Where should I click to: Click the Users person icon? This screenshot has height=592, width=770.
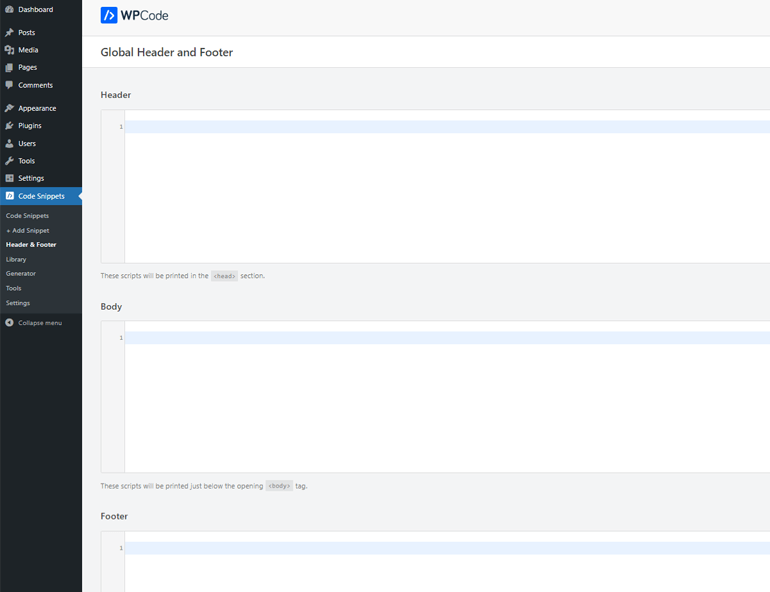[10, 143]
